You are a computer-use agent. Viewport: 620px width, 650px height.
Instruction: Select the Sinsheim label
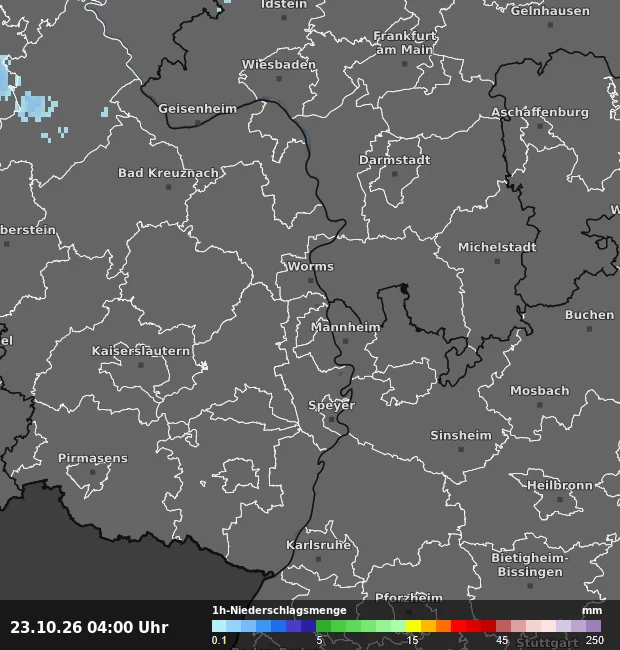click(461, 435)
